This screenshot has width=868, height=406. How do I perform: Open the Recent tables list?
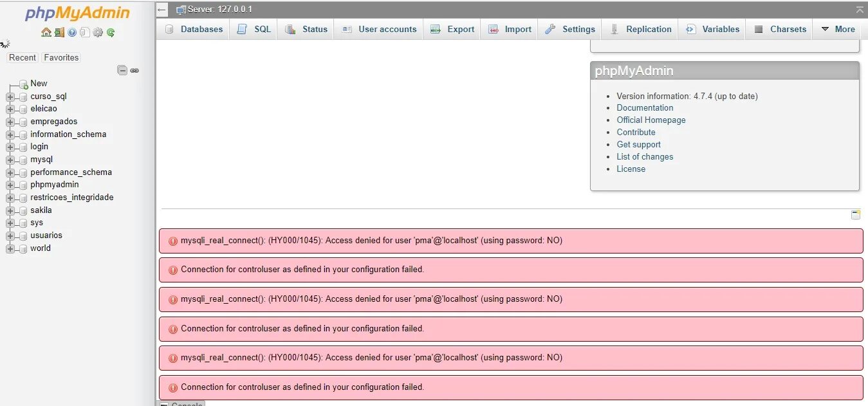click(x=23, y=57)
